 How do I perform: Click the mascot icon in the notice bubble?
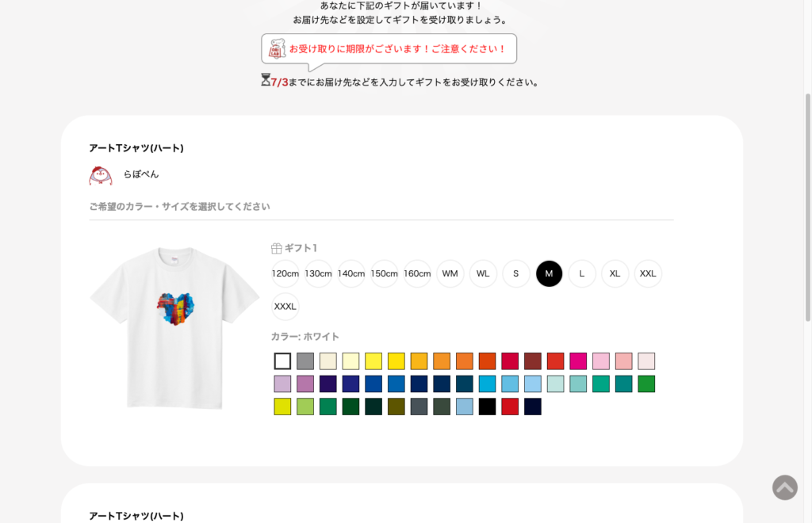[277, 49]
